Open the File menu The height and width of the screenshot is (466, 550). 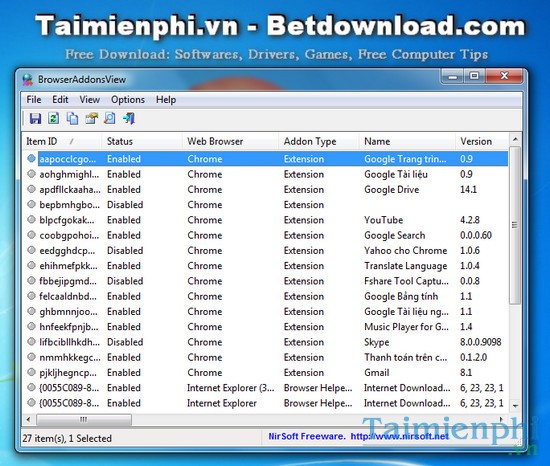[x=34, y=100]
